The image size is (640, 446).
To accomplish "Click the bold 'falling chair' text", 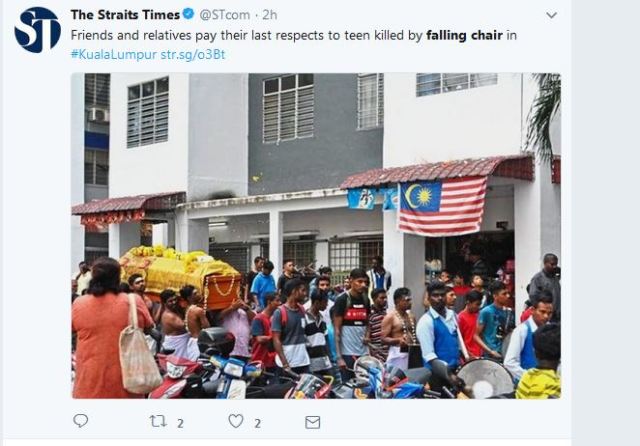I will point(464,36).
